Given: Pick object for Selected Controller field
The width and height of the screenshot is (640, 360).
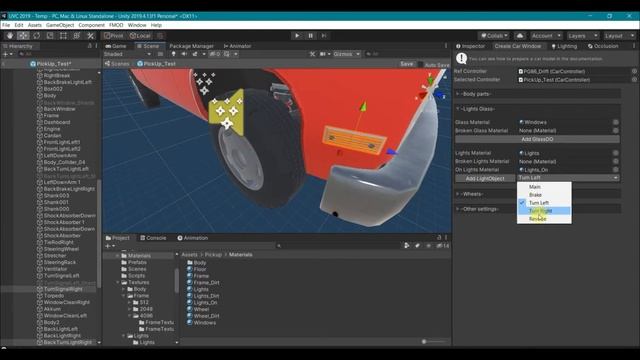Looking at the screenshot, I should (634, 80).
